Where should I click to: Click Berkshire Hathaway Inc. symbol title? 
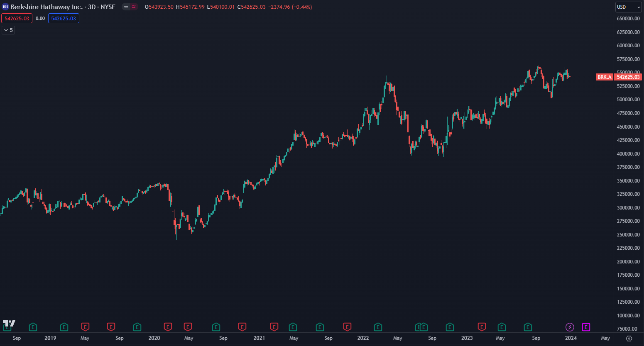[x=47, y=7]
